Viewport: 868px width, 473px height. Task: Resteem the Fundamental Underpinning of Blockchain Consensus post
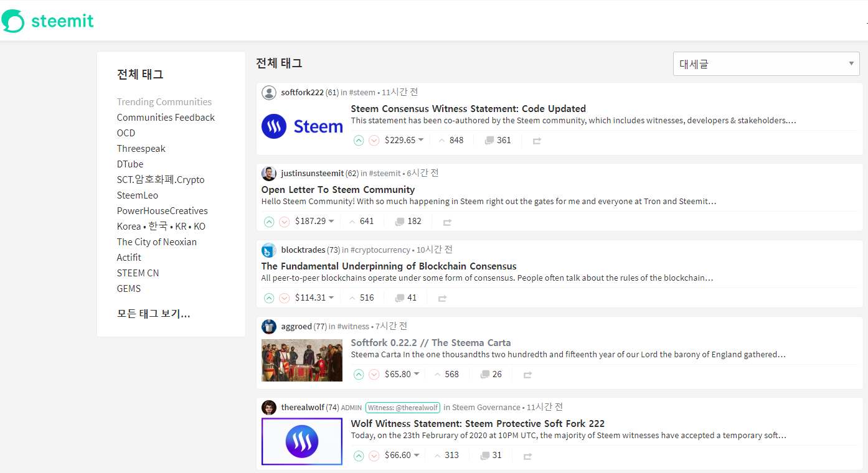[x=442, y=297]
